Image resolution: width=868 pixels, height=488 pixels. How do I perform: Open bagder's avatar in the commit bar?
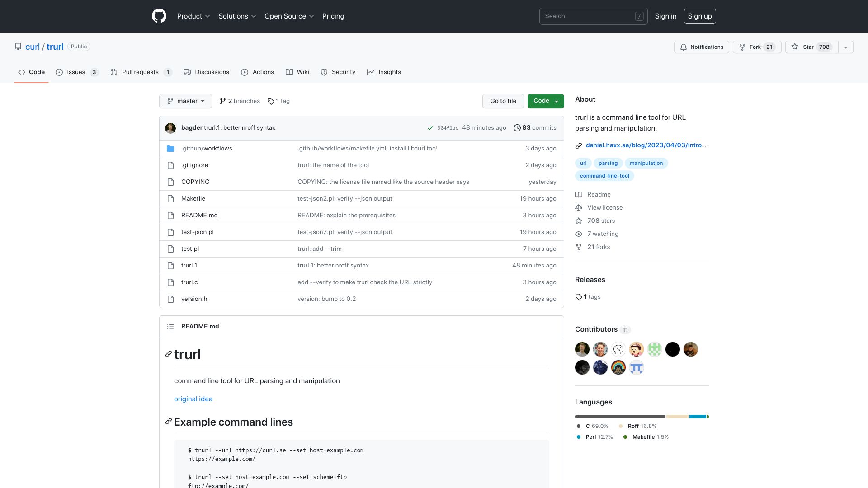[170, 128]
